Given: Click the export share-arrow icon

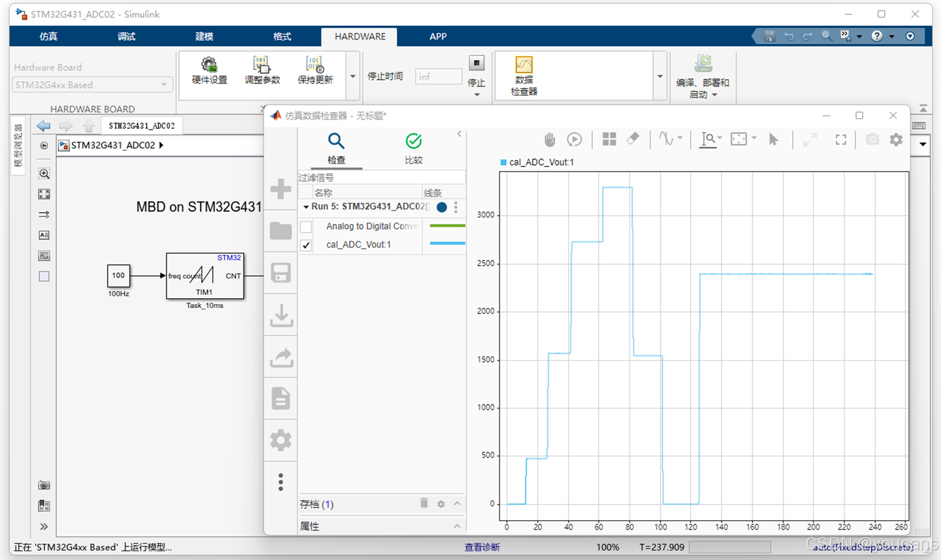Looking at the screenshot, I should click(281, 357).
